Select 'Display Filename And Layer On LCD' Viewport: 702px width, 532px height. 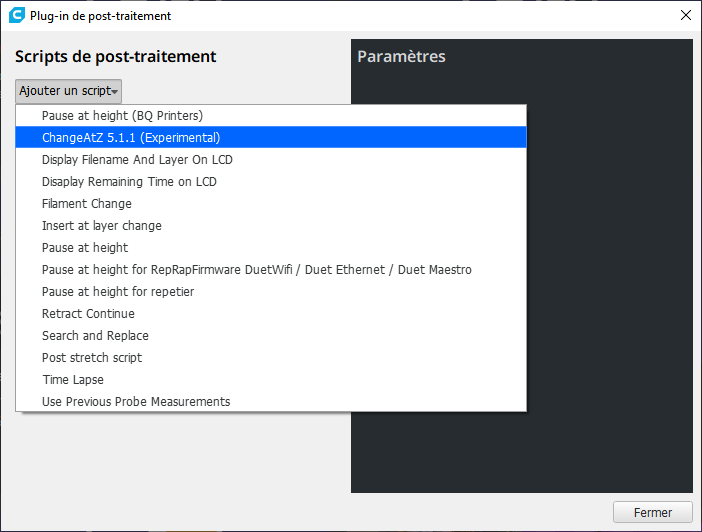point(137,160)
